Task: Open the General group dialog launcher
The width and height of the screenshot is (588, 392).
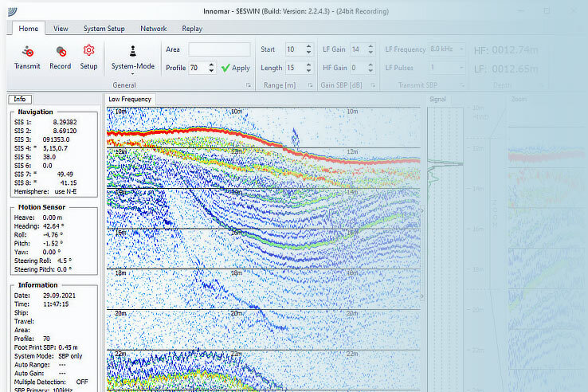Action: tap(249, 85)
